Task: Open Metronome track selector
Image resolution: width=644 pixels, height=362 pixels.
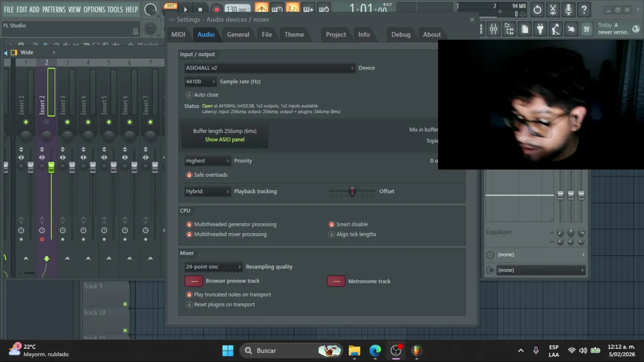Action: pos(336,281)
